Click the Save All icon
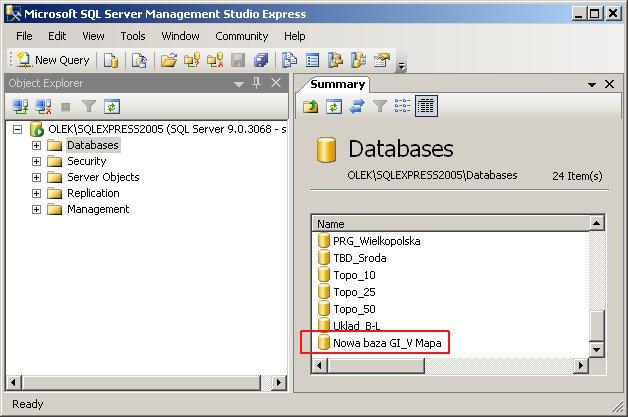628x417 pixels. [261, 60]
